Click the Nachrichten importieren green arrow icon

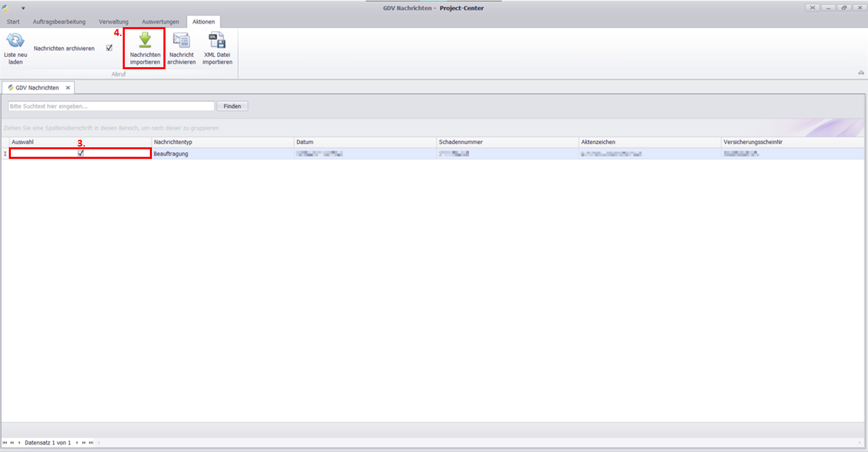point(145,40)
